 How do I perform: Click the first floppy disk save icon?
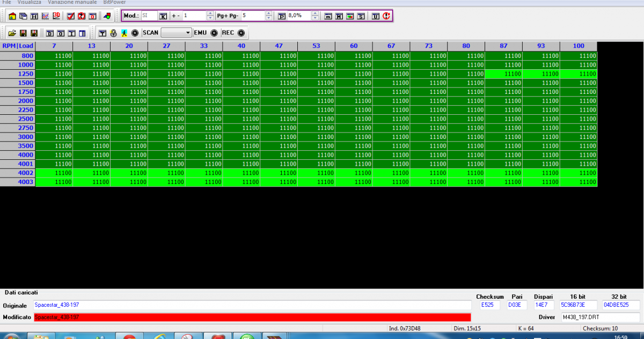point(23,33)
